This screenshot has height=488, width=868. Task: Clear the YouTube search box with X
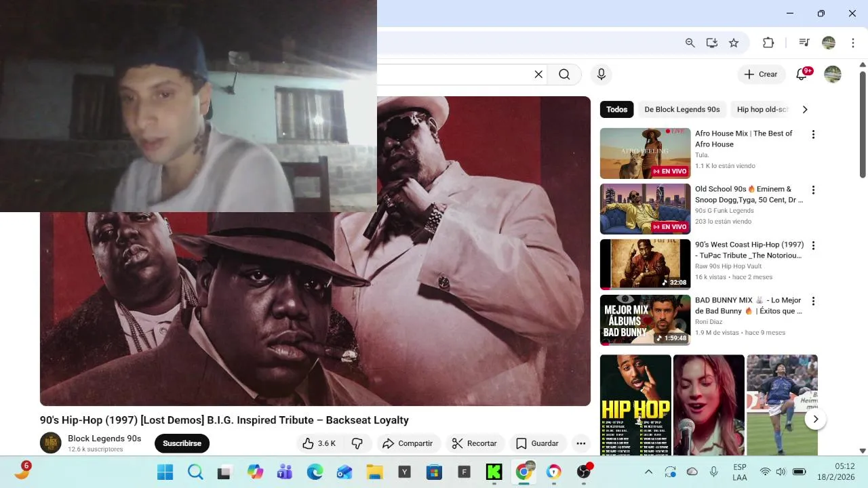click(x=538, y=75)
